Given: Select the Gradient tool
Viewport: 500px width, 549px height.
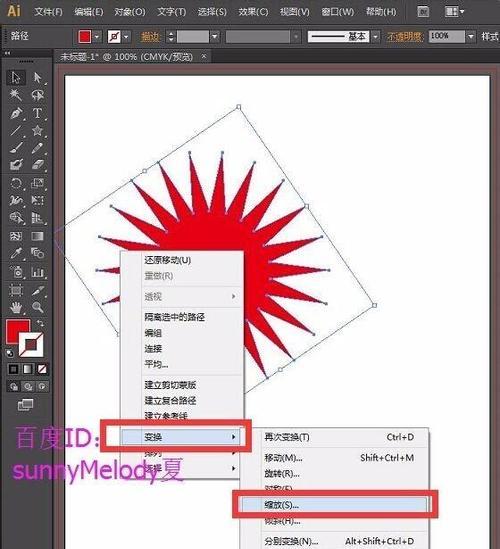Looking at the screenshot, I should [x=37, y=236].
